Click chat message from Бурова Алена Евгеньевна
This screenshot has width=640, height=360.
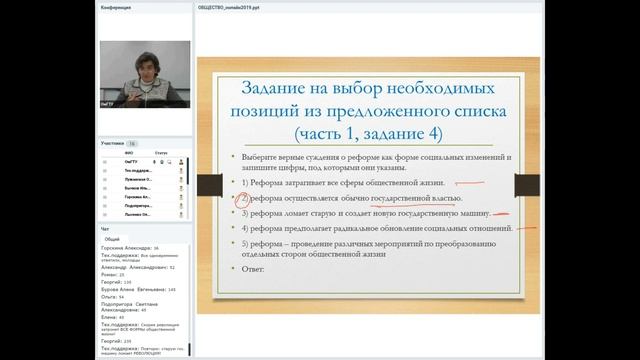(138, 290)
